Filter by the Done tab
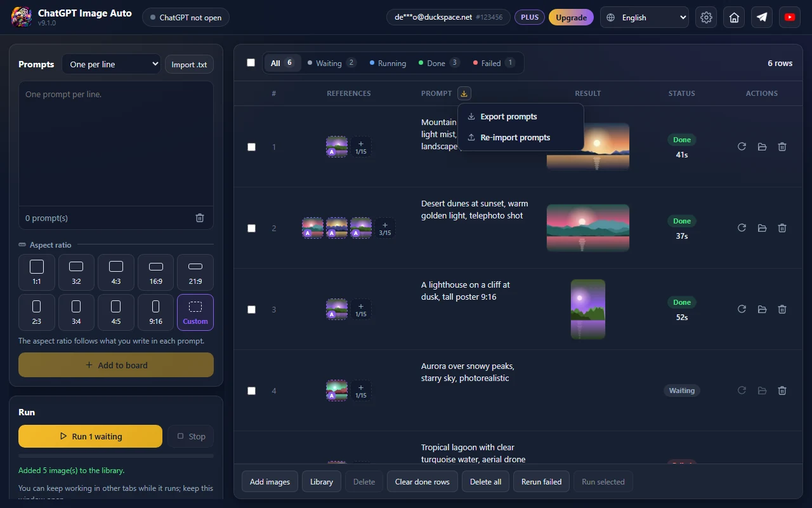 [439, 63]
